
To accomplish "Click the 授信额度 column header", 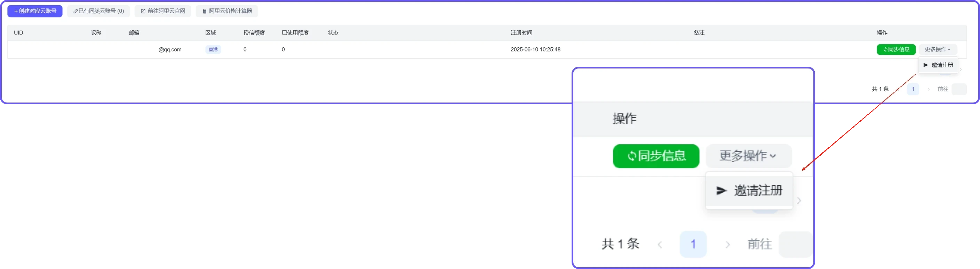I will [254, 33].
